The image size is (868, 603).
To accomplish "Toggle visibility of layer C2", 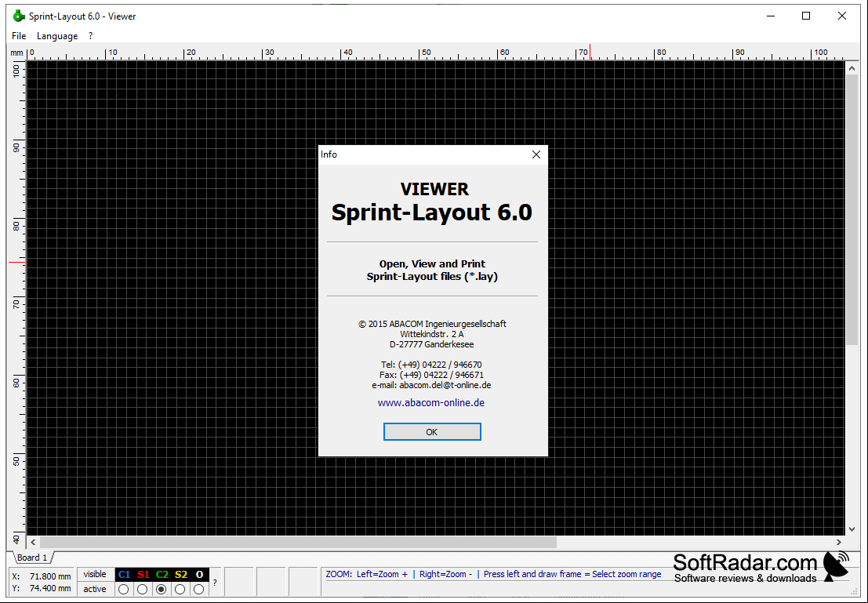I will click(162, 575).
